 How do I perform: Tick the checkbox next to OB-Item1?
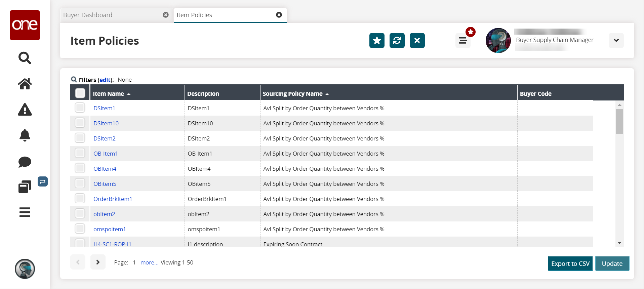click(x=80, y=153)
